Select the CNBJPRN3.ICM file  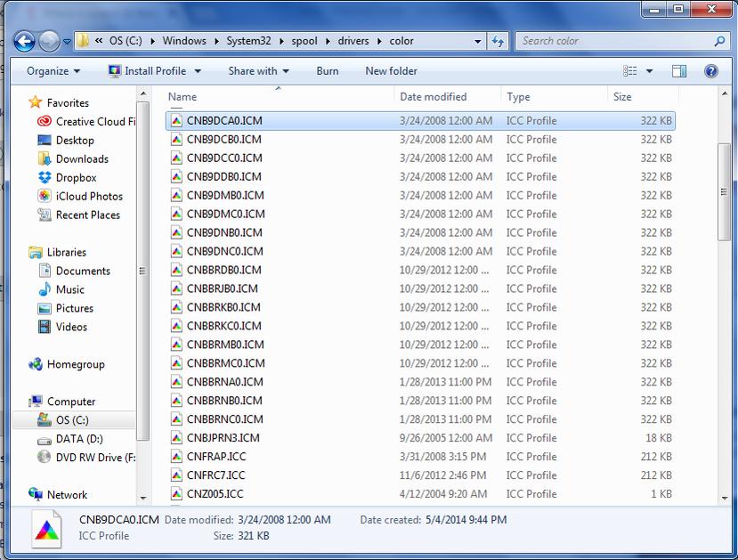[x=223, y=438]
